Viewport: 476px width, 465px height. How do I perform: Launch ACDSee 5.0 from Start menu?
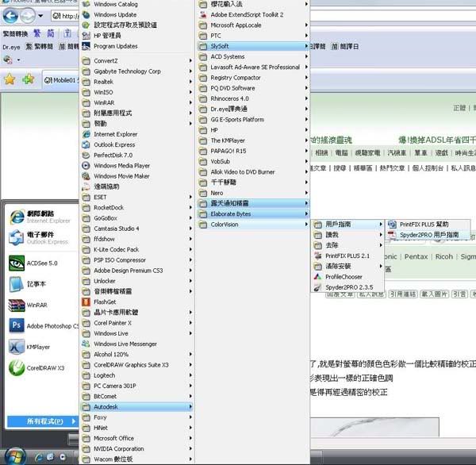(41, 263)
